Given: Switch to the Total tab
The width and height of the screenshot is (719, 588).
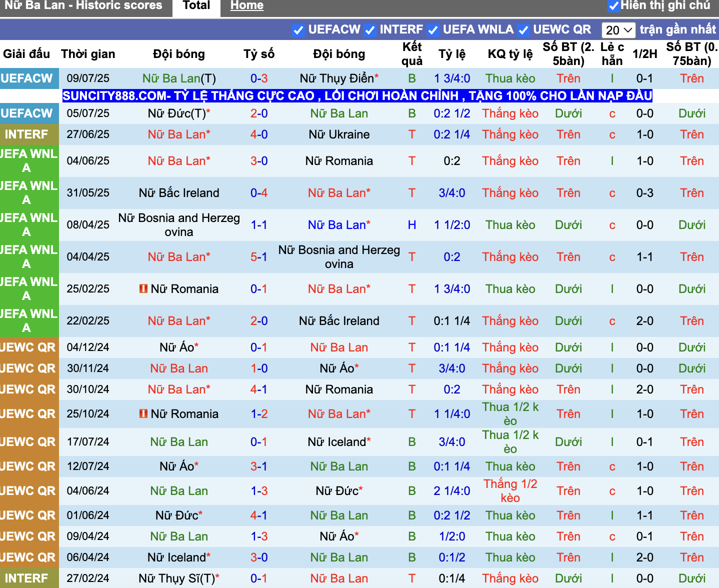Looking at the screenshot, I should (196, 6).
